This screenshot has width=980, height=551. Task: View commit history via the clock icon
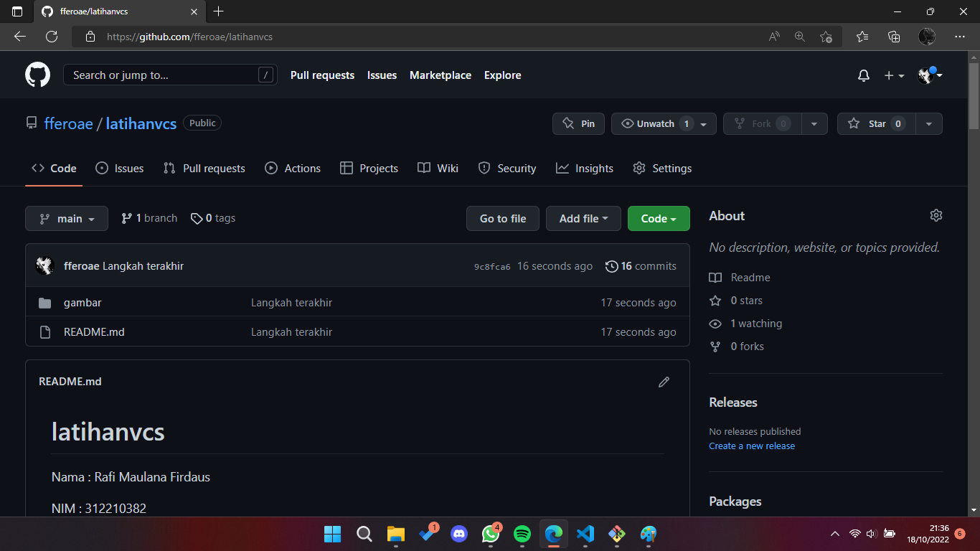click(x=612, y=265)
